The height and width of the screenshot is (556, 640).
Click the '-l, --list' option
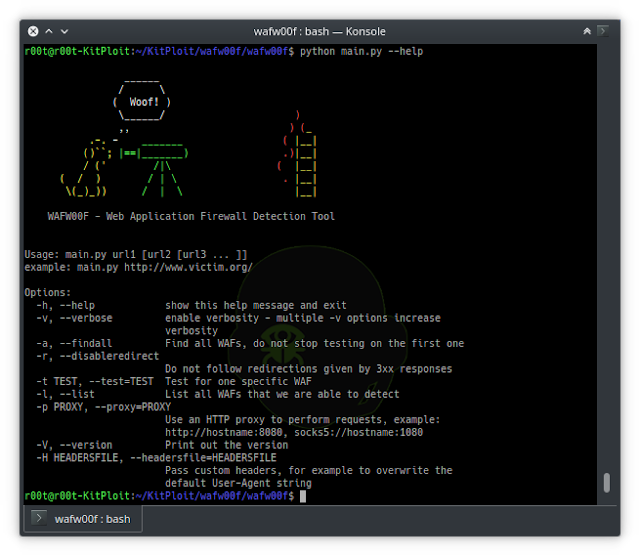click(65, 394)
